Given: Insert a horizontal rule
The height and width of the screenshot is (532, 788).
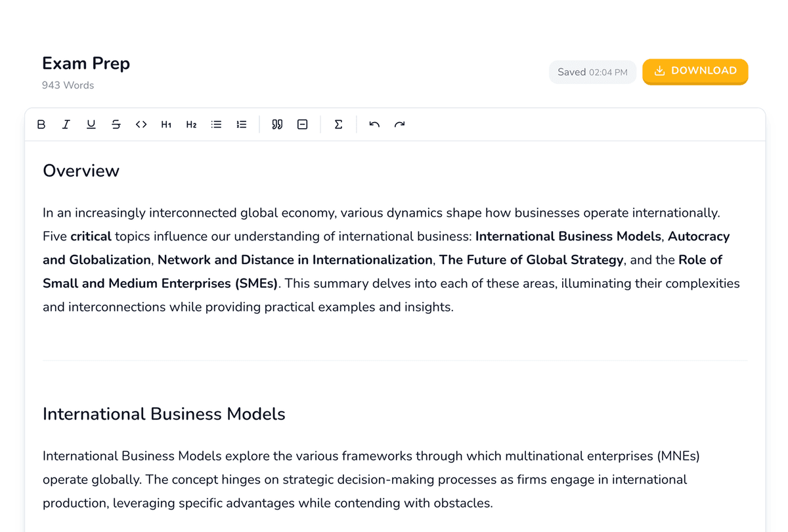Looking at the screenshot, I should (x=302, y=124).
